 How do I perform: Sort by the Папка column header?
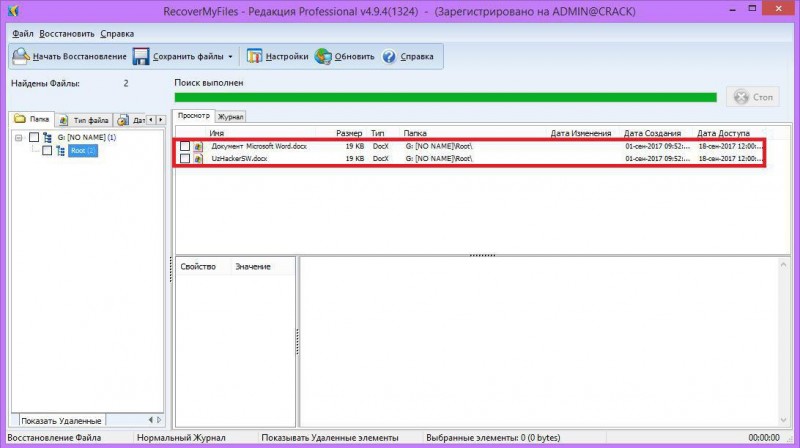(x=415, y=133)
